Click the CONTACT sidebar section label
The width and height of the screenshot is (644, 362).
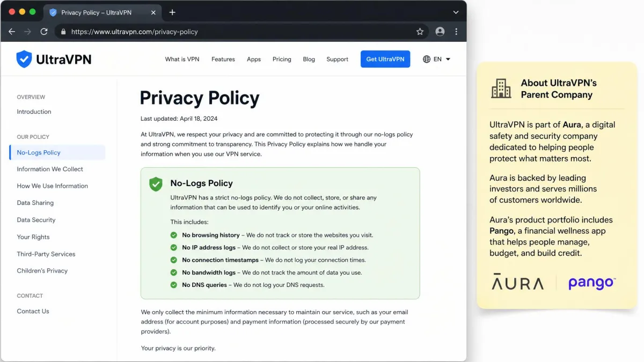coord(30,295)
